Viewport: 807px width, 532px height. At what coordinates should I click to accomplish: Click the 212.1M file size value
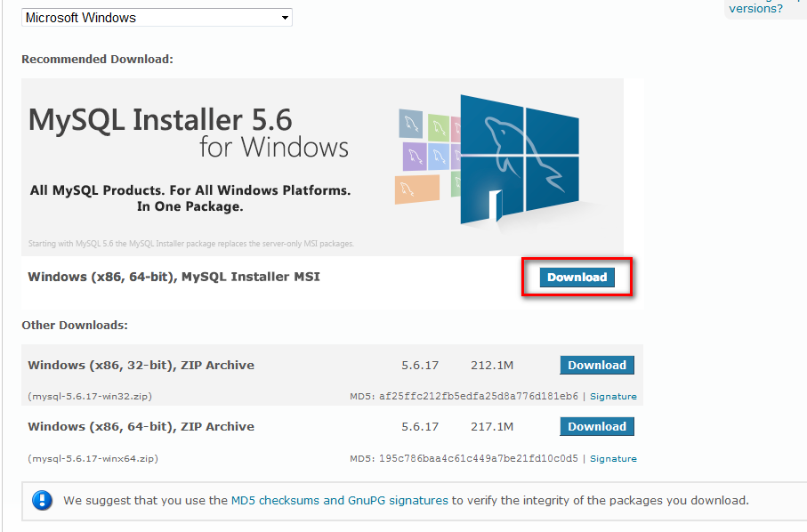point(492,366)
